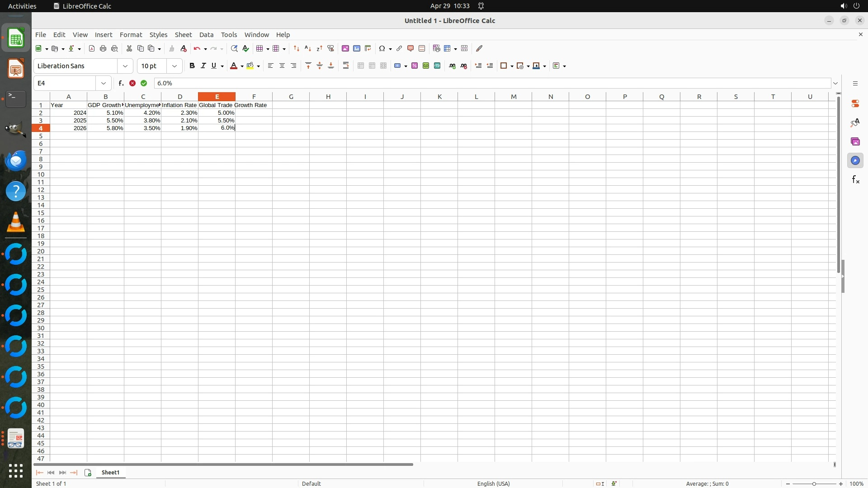Open the sidebar Navigator panel
Viewport: 868px width, 488px height.
coord(855,161)
